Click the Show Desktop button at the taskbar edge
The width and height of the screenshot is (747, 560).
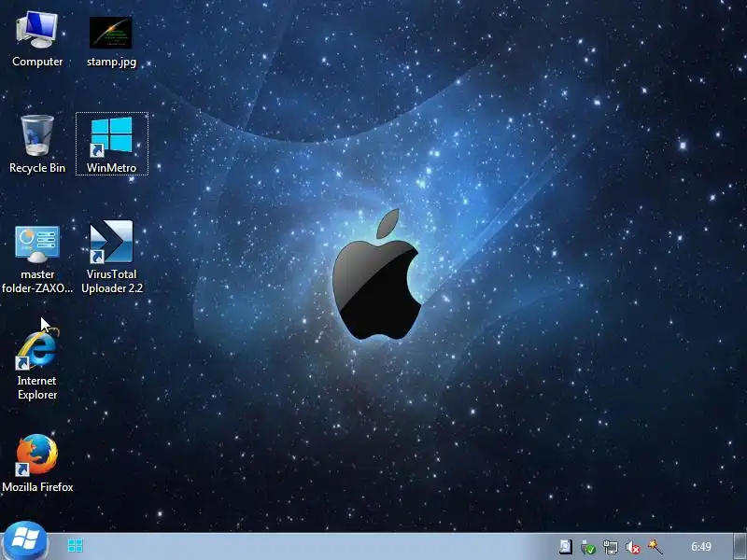pyautogui.click(x=740, y=547)
